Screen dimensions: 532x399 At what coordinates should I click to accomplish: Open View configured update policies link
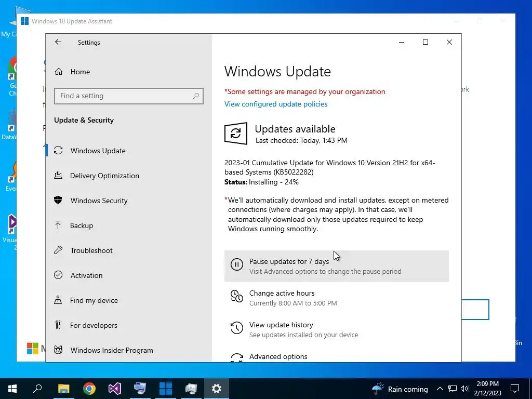pos(276,104)
